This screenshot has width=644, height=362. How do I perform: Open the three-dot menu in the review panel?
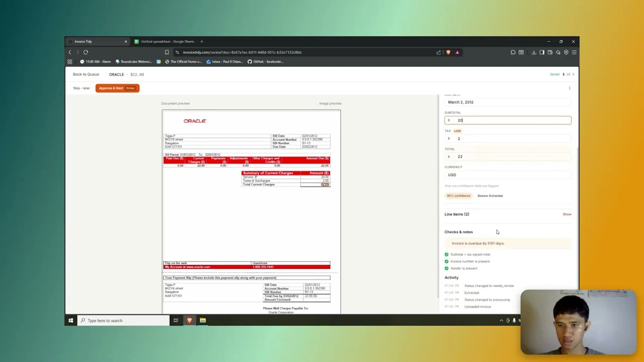pos(570,88)
